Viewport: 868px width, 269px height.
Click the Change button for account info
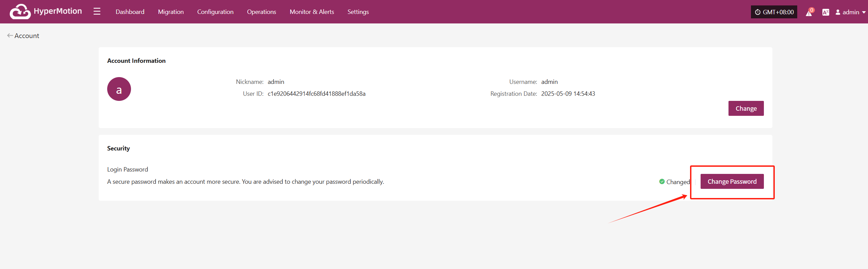pos(746,108)
